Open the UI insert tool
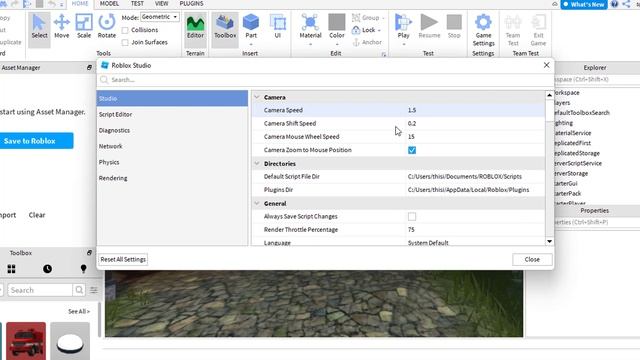Image resolution: width=640 pixels, height=360 pixels. tap(278, 27)
